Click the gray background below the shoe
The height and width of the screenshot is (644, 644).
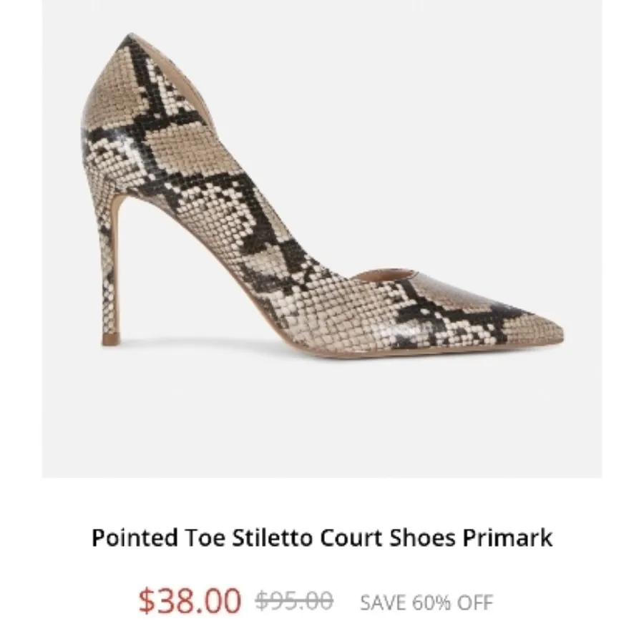point(322,422)
